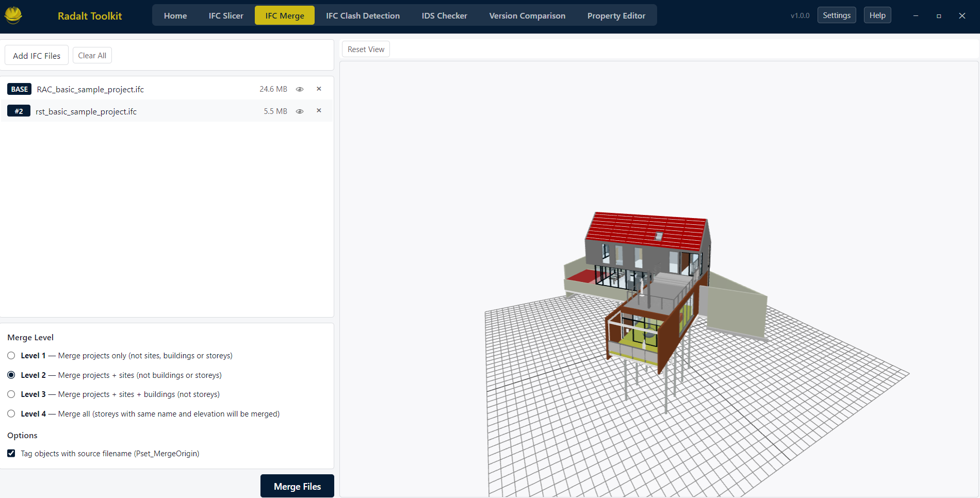
Task: Open the IFC Clash Detection tool
Action: (362, 15)
